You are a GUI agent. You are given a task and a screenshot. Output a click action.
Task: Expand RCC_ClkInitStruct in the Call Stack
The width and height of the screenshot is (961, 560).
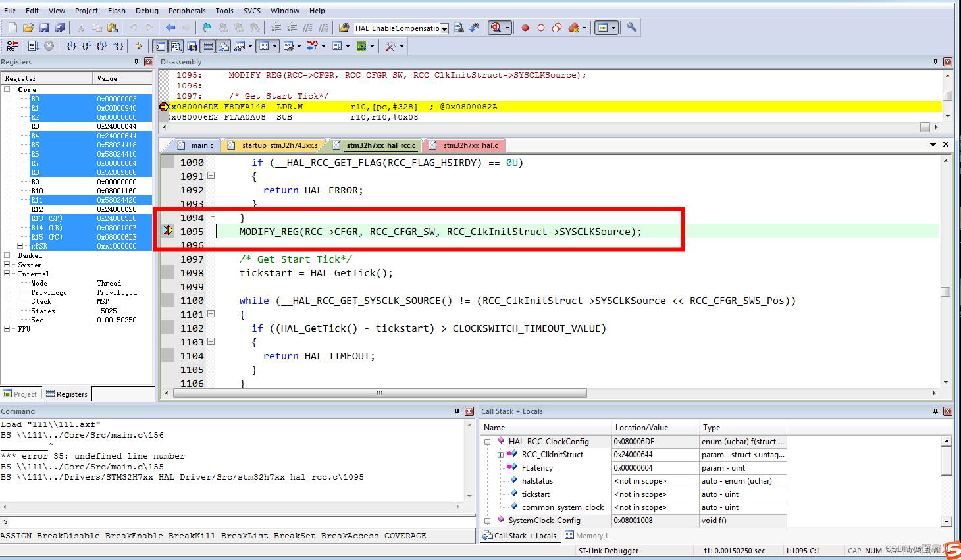[500, 454]
